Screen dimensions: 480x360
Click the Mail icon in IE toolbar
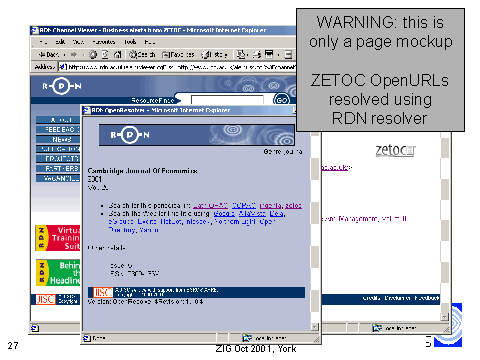(x=242, y=54)
